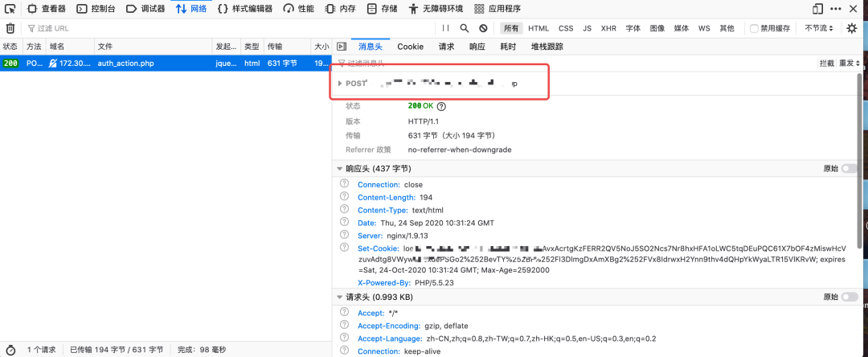Open the Cookie details tab
The width and height of the screenshot is (868, 357).
(x=410, y=47)
